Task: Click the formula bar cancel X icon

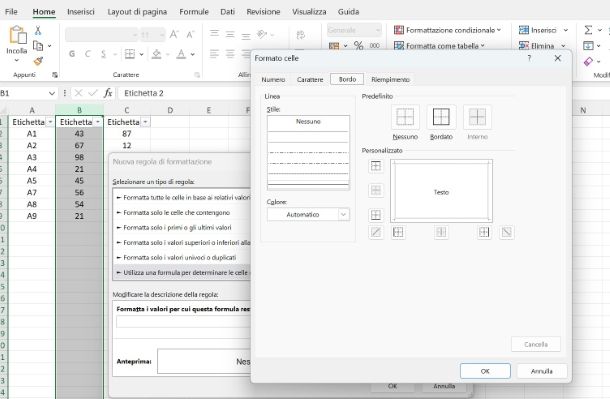Action: click(x=78, y=93)
